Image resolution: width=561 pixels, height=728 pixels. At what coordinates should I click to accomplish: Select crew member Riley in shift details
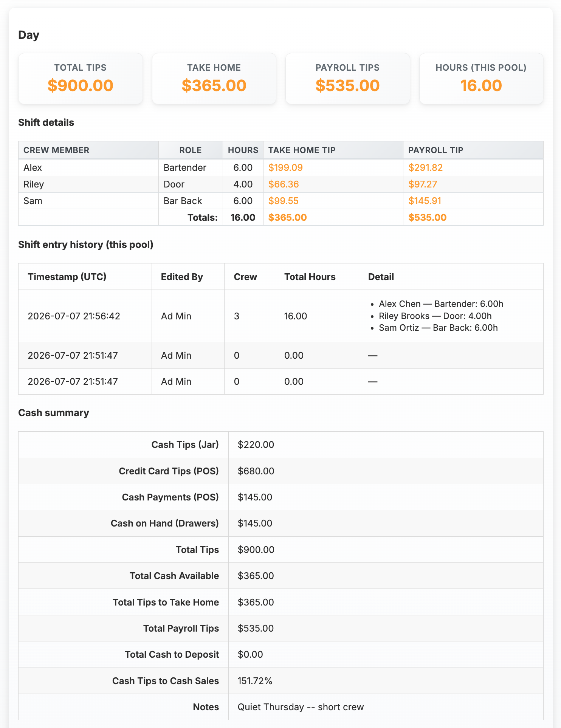(x=34, y=184)
